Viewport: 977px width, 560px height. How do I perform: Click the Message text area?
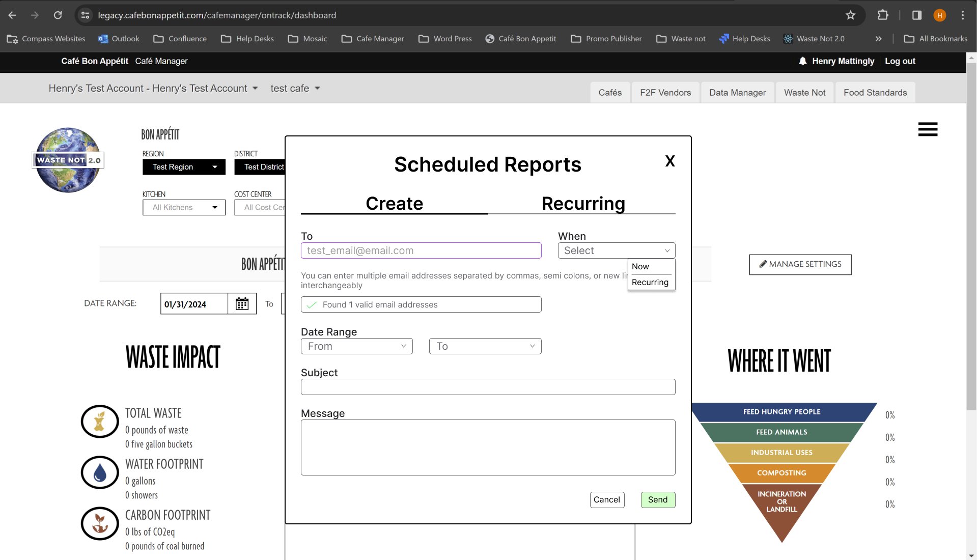click(x=488, y=447)
